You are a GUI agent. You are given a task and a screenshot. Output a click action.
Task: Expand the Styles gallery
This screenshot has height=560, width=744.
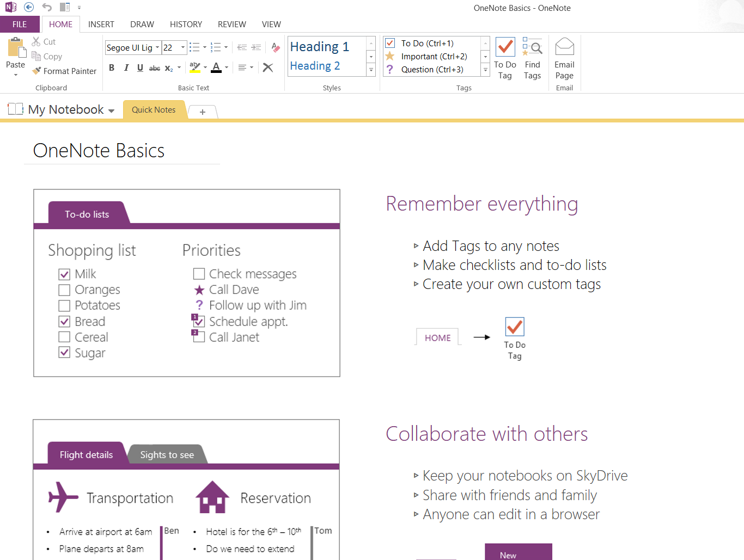point(371,70)
